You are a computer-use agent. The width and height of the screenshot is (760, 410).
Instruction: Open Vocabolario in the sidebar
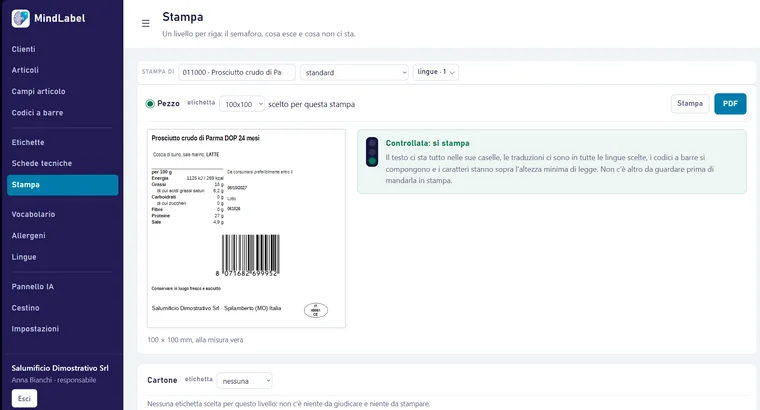33,214
